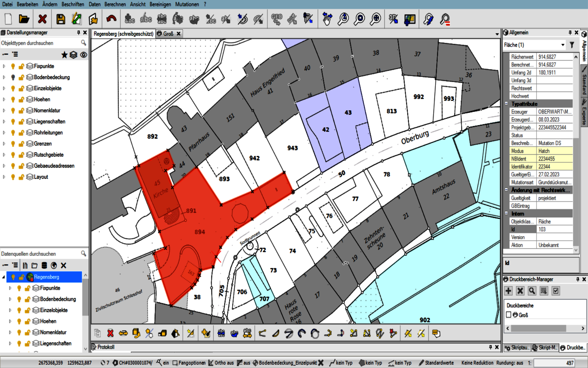Click the red undo arrow icon
Image resolution: width=588 pixels, height=368 pixels.
pos(111,19)
